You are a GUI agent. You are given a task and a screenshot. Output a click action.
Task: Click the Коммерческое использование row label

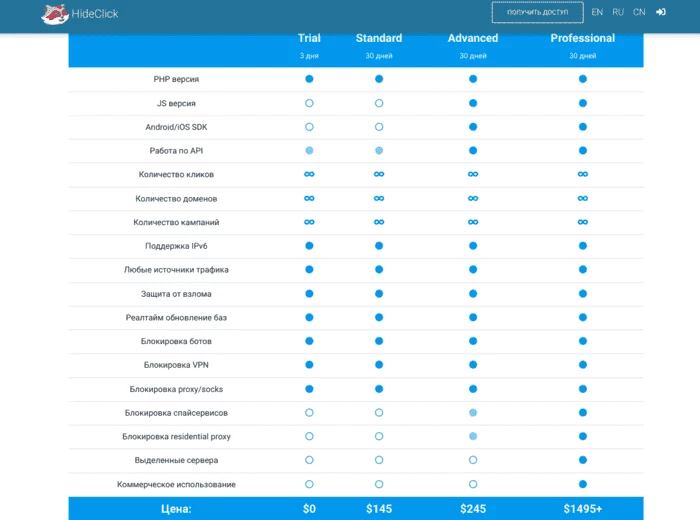click(176, 484)
